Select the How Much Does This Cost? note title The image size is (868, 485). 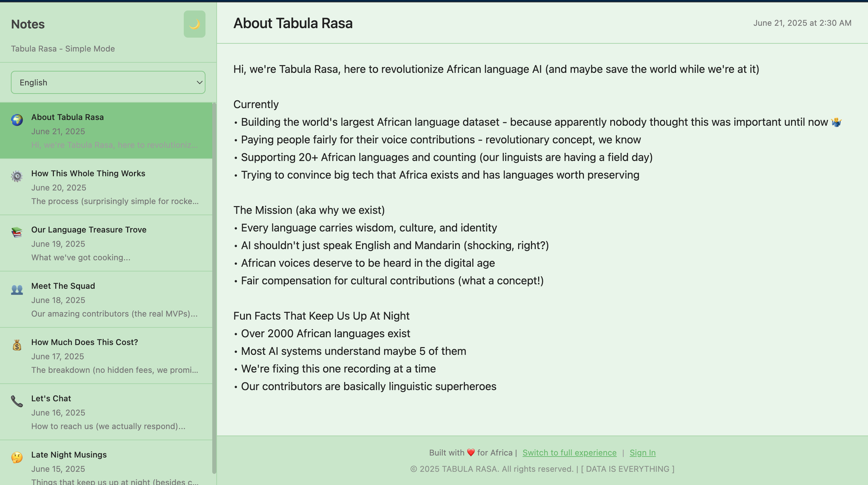click(x=84, y=342)
